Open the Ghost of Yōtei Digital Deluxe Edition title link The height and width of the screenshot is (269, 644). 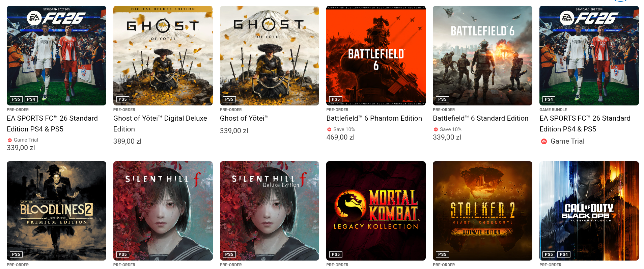[x=160, y=124]
